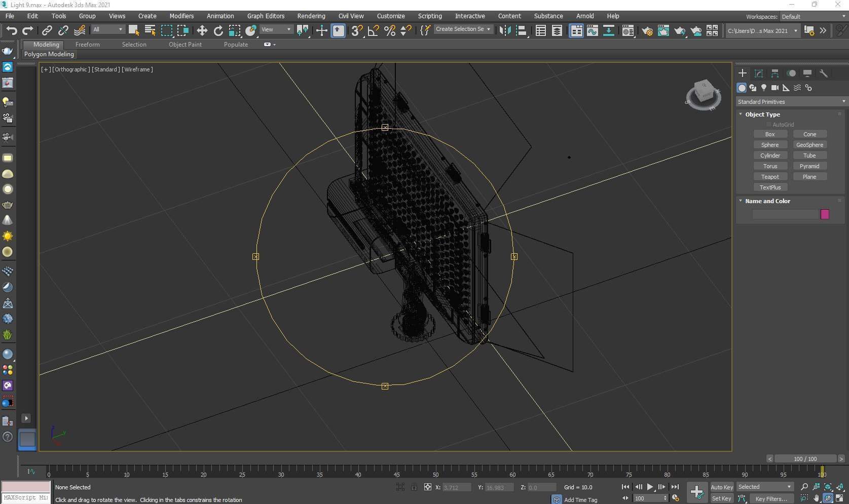Open the project path dropdown
849x504 pixels.
click(x=762, y=31)
